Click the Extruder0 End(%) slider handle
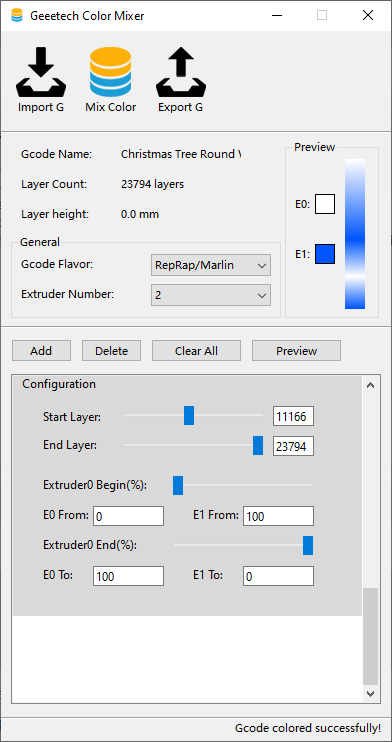The image size is (392, 742). tap(308, 545)
